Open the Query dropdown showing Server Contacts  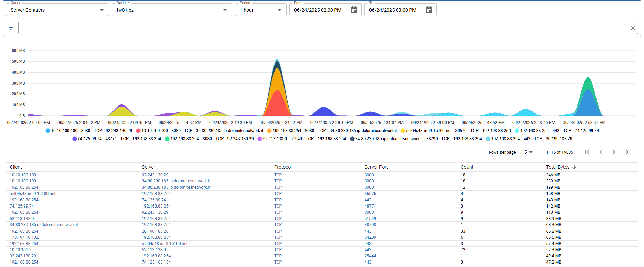[57, 10]
